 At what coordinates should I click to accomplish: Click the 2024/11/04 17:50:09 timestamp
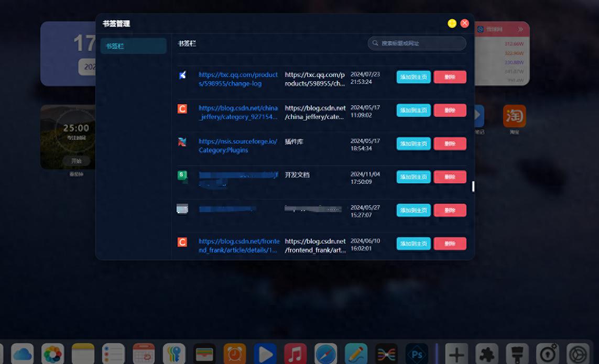pos(365,178)
